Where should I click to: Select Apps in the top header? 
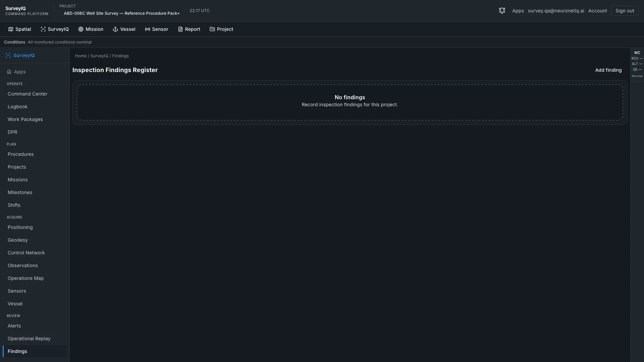point(518,11)
